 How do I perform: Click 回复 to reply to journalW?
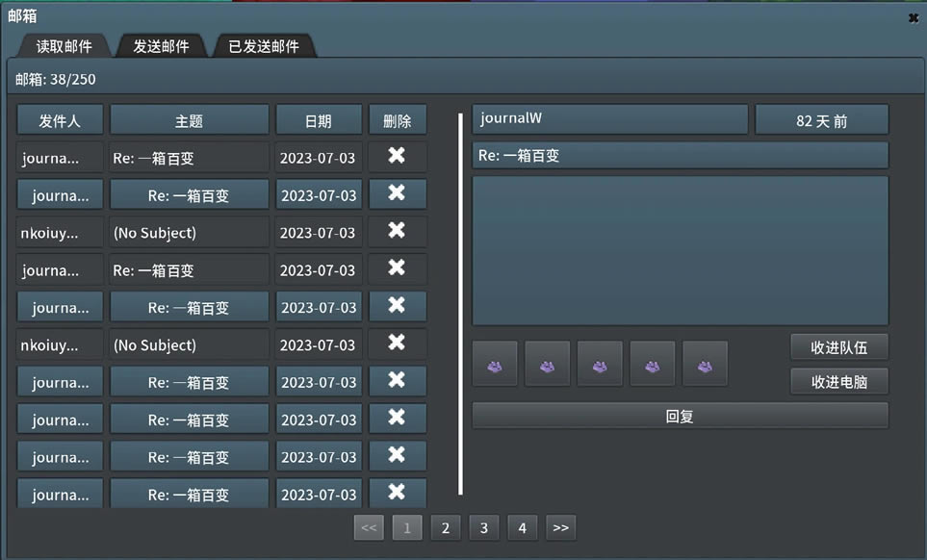pos(680,415)
